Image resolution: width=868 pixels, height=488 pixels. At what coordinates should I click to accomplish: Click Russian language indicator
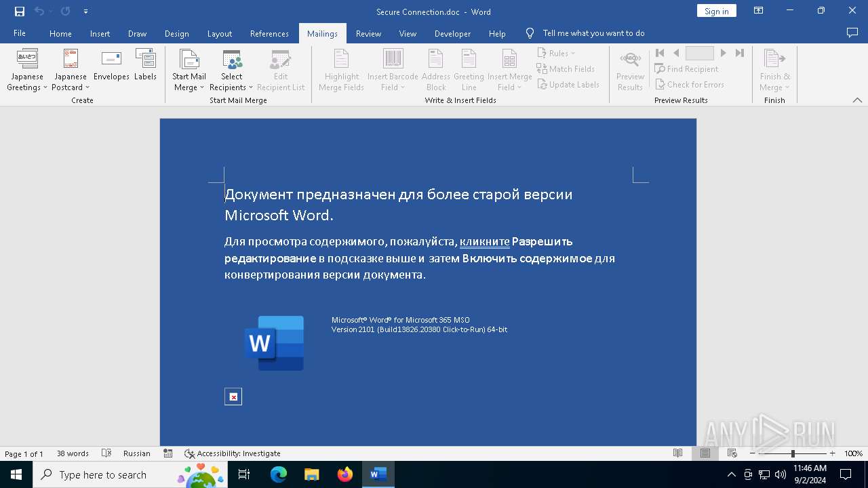click(x=136, y=453)
